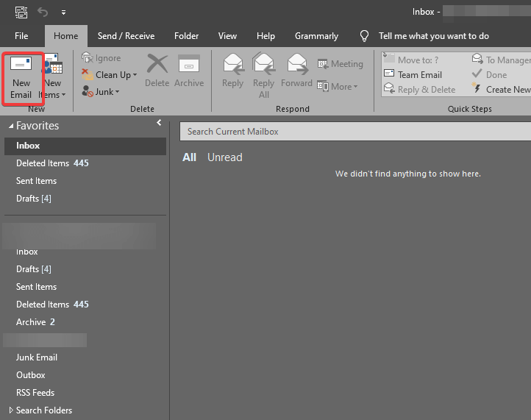Filter to Unread messages
Image resolution: width=531 pixels, height=420 pixels.
tap(225, 157)
